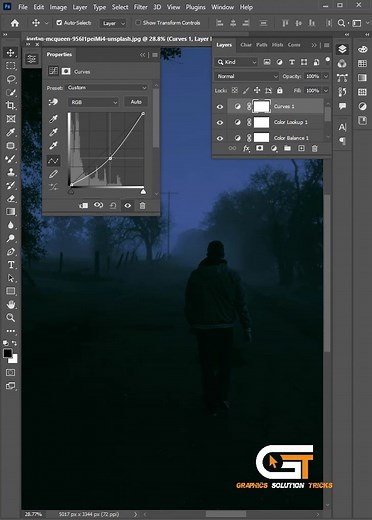Open the Auto-Select Layer dropdown
Viewport: 372px width, 520px height.
click(x=113, y=23)
